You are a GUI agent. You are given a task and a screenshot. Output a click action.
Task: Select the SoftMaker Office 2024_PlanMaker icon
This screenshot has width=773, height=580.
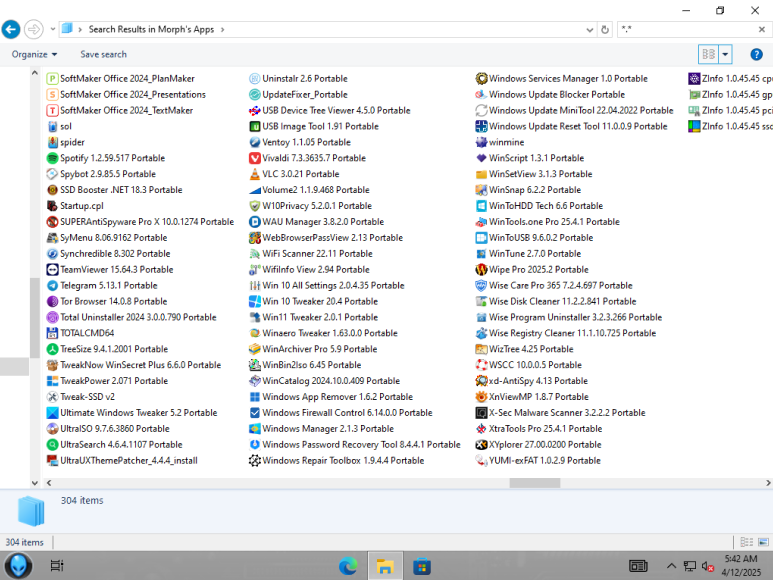[x=52, y=78]
